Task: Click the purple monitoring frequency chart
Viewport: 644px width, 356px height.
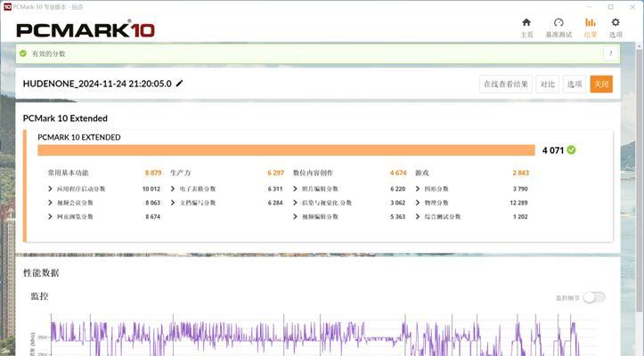Action: tap(324, 335)
